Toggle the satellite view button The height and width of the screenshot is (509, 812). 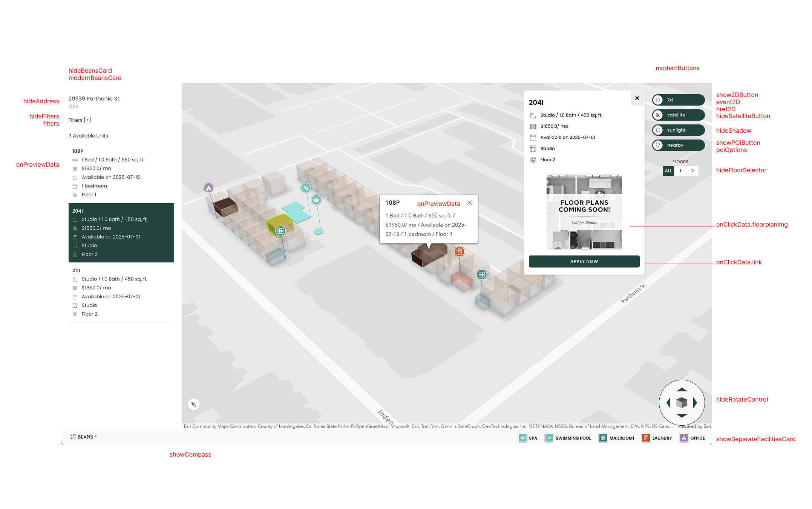pyautogui.click(x=678, y=115)
